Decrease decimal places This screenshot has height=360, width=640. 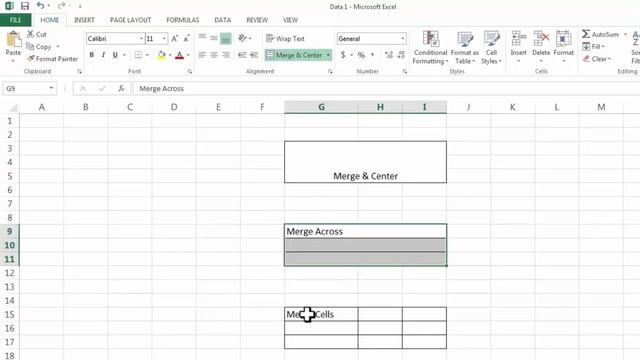click(401, 55)
